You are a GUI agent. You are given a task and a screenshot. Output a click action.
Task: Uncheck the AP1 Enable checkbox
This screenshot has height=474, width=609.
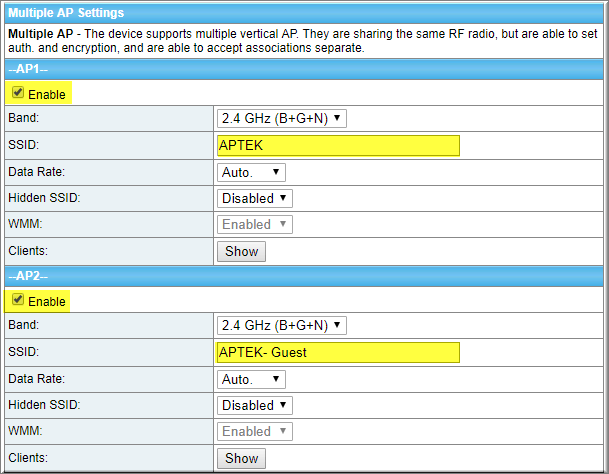[x=18, y=92]
